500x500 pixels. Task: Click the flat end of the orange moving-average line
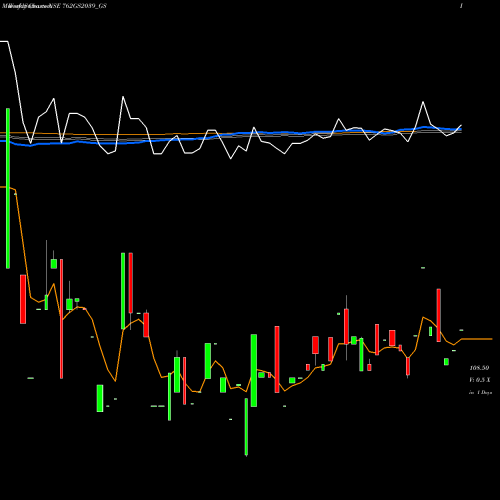click(477, 339)
